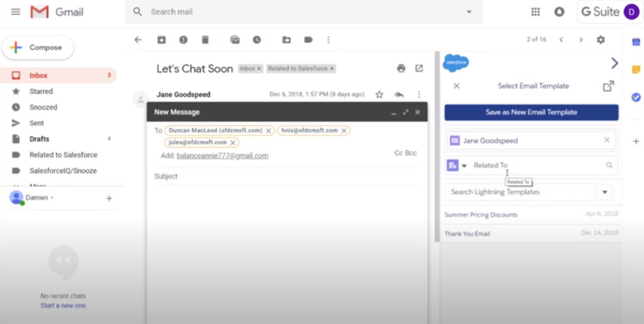
Task: Click the Subject field in New Message
Action: (283, 176)
